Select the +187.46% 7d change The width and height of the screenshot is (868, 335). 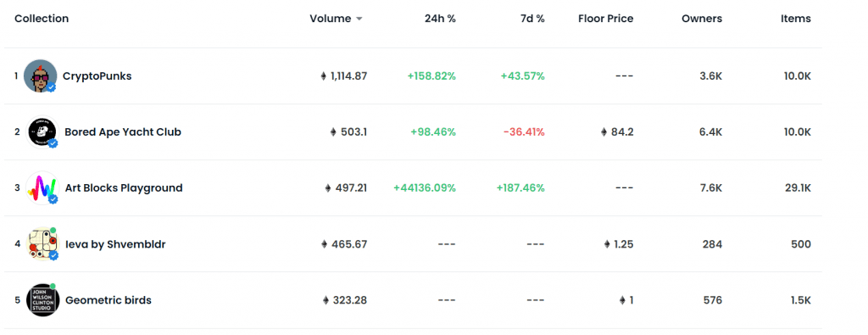point(520,187)
